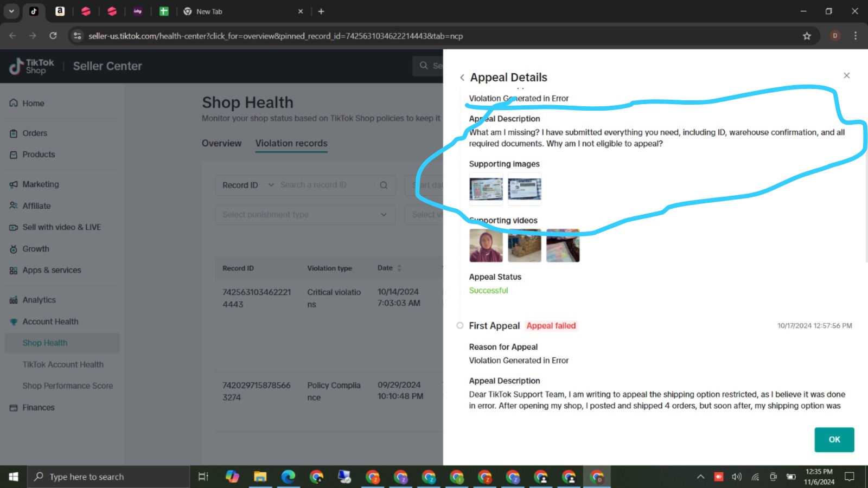Open the Analytics section
Viewport: 868px width, 488px height.
tap(39, 299)
